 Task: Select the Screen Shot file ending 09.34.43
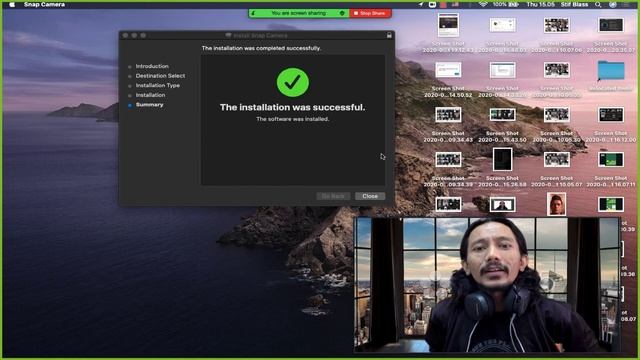click(x=448, y=115)
